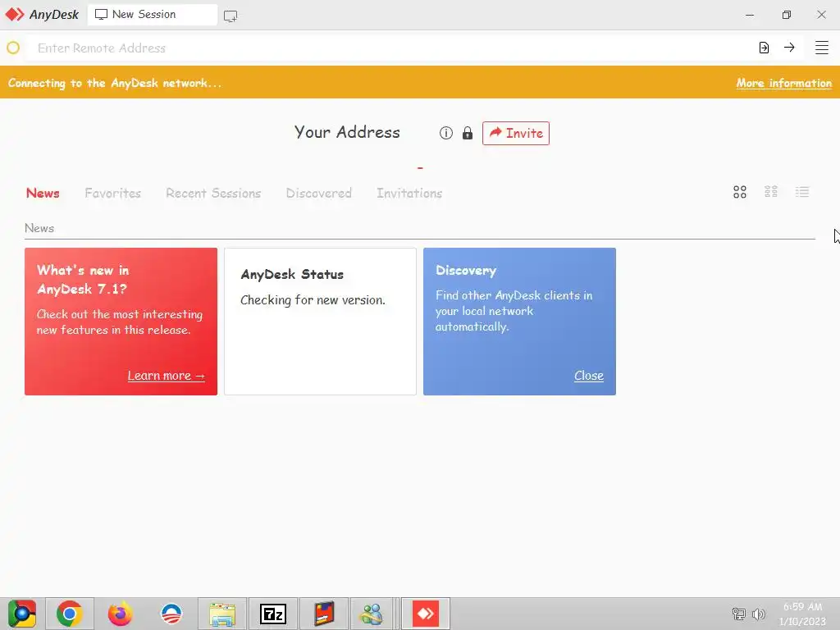Image resolution: width=840 pixels, height=630 pixels.
Task: Click the AnyDesk Status card
Action: (321, 322)
